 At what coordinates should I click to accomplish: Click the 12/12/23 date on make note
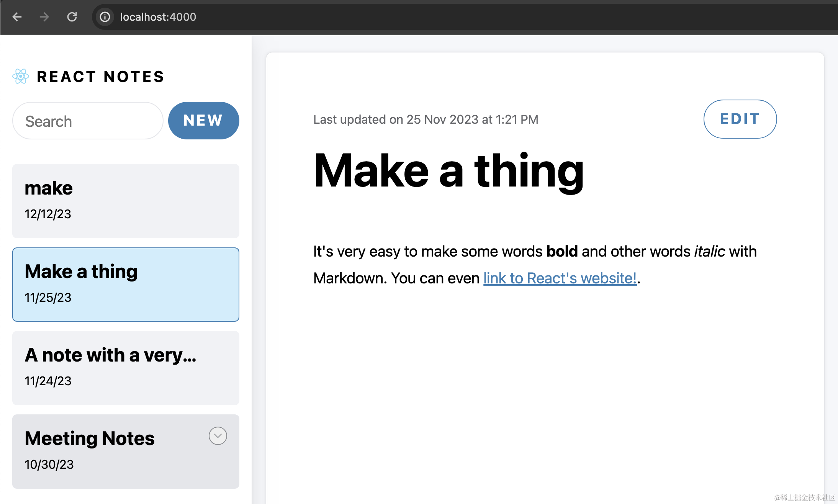pyautogui.click(x=48, y=214)
